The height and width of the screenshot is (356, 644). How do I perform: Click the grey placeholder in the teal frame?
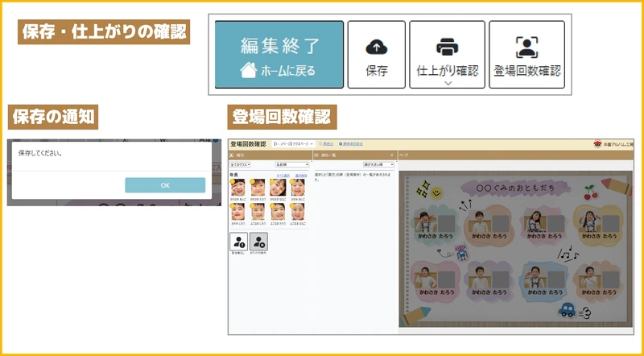[x=447, y=224]
